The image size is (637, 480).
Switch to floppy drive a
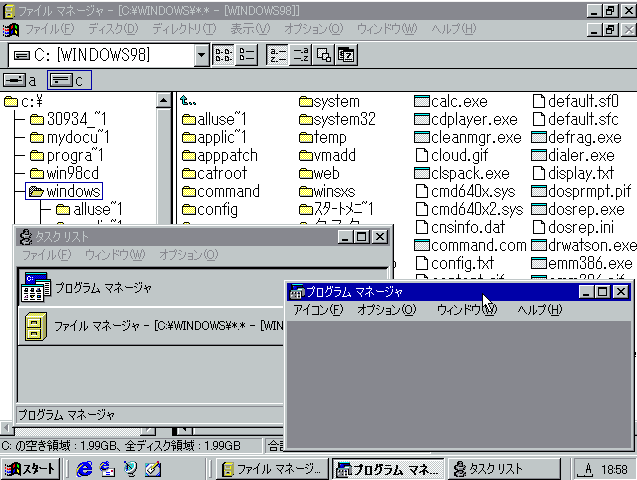point(20,80)
